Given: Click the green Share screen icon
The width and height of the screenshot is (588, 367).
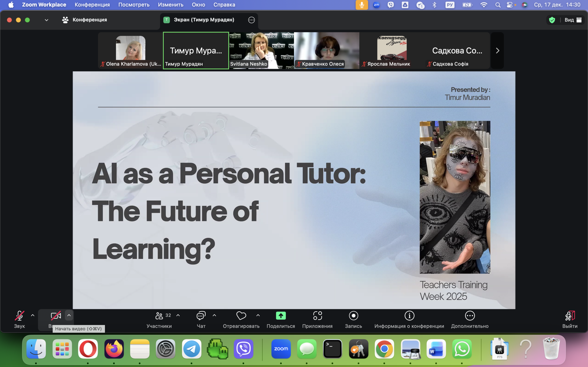Looking at the screenshot, I should tap(281, 316).
